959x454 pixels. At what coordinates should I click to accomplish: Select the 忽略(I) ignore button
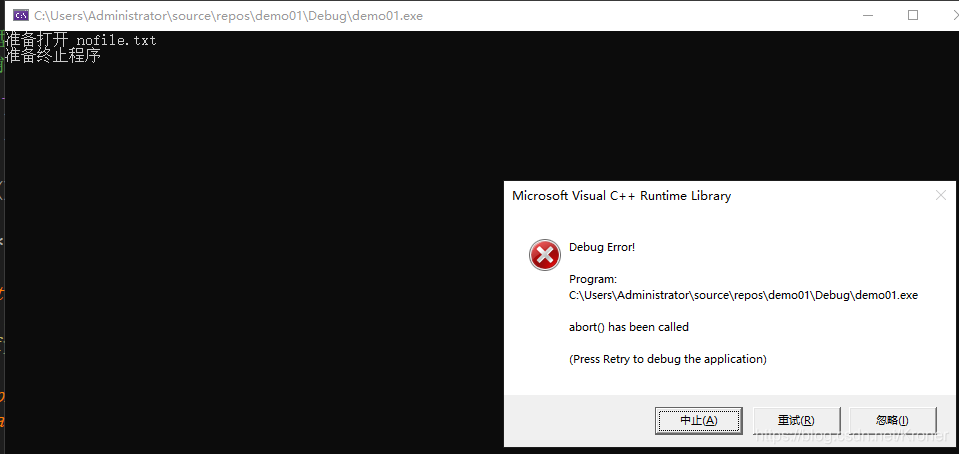(x=892, y=421)
